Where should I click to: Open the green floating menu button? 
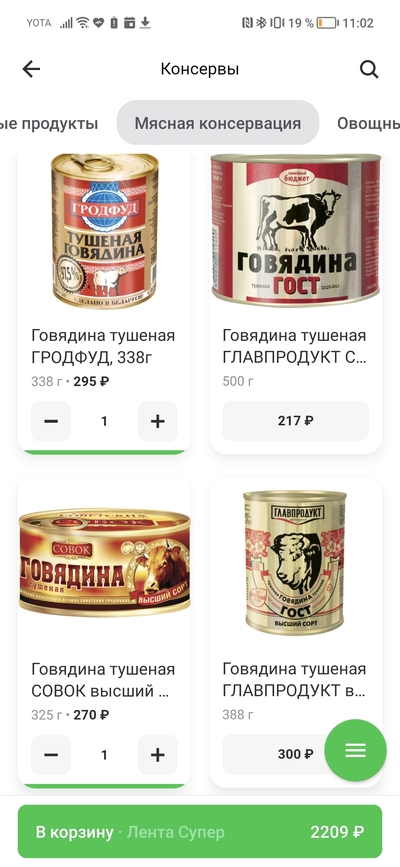pos(355,750)
